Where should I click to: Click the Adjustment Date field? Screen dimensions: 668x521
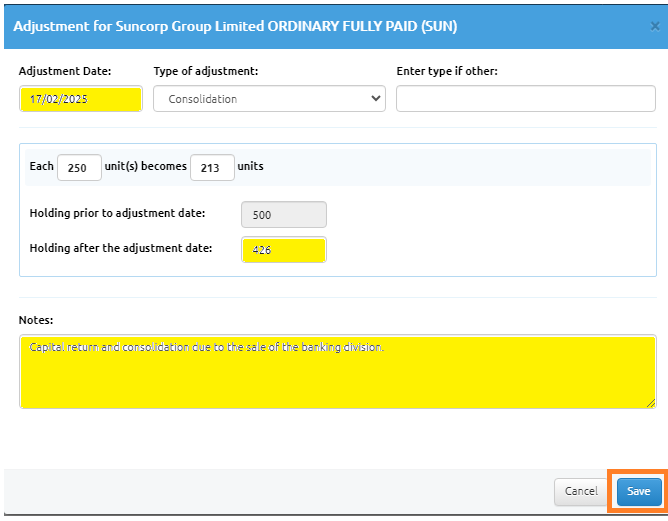pos(81,99)
